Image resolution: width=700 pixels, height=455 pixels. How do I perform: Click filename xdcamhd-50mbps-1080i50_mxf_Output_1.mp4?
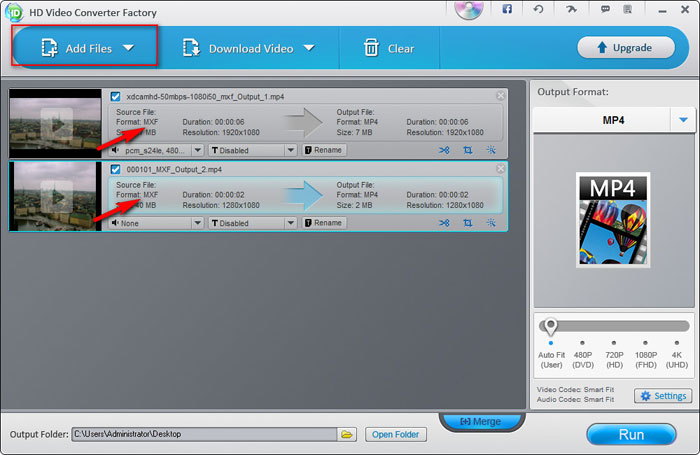coord(205,96)
